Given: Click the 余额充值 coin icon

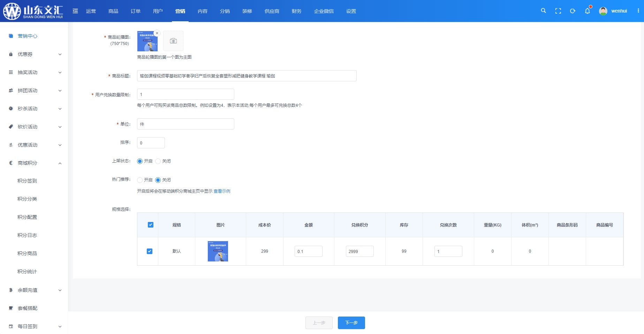Looking at the screenshot, I should coord(11,290).
